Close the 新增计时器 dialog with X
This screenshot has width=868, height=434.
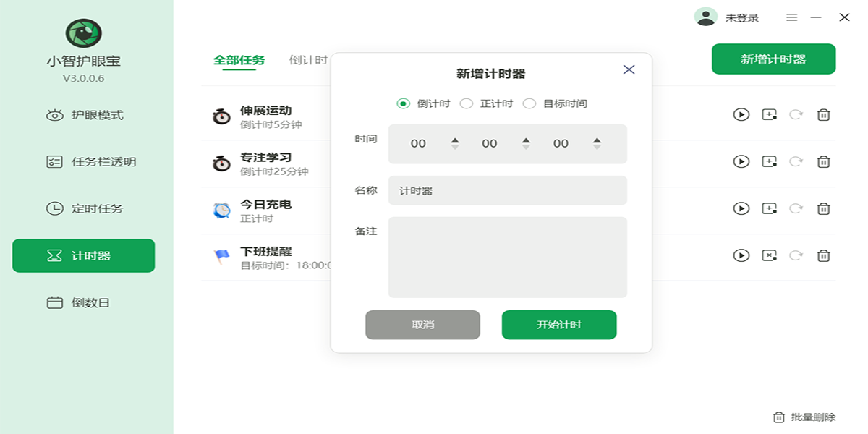[629, 69]
